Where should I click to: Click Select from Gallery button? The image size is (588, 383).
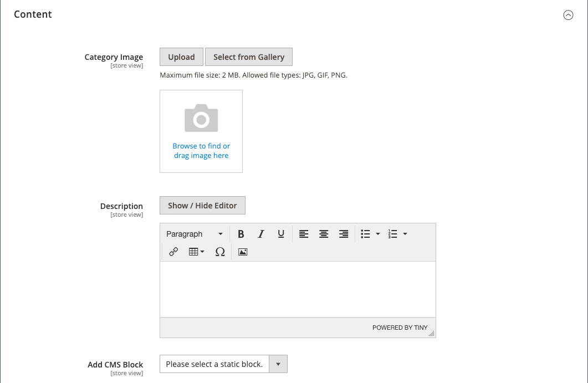[x=249, y=57]
